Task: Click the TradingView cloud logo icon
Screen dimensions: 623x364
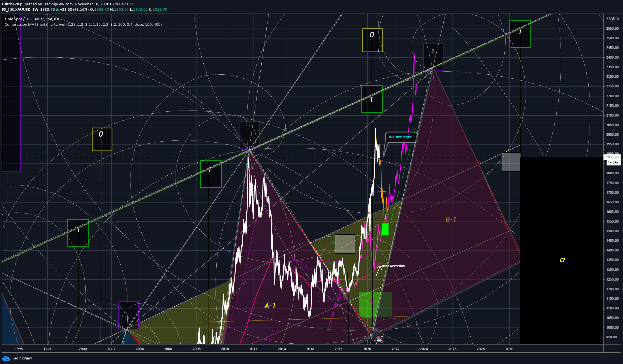Action: pyautogui.click(x=6, y=358)
